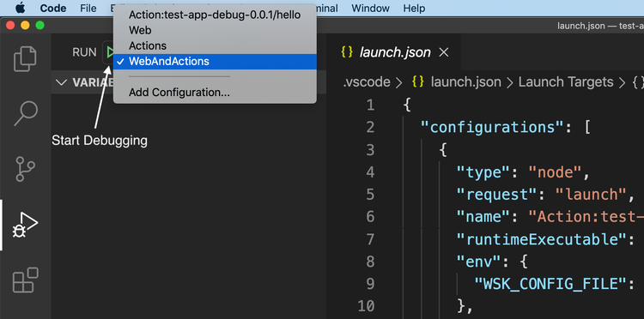Open the Window menu

[x=370, y=9]
